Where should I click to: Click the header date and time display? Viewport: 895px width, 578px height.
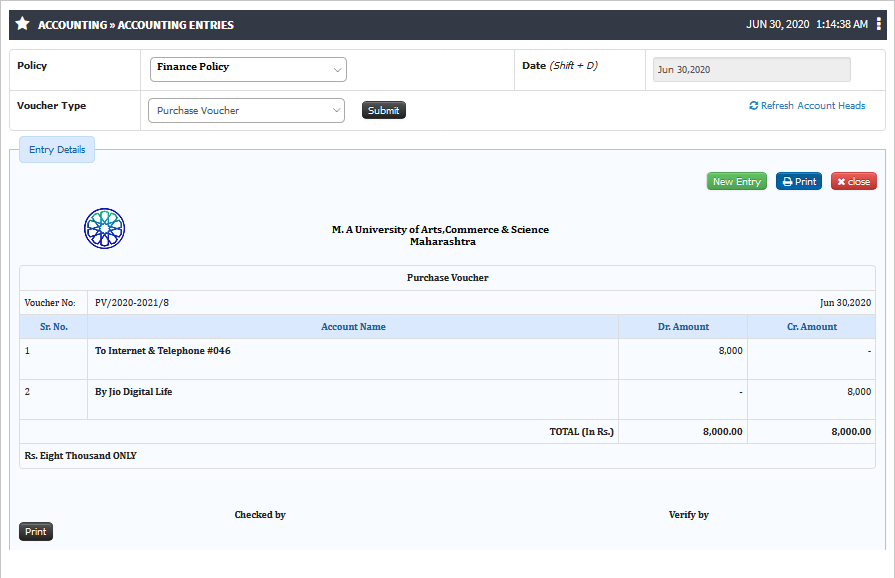[x=807, y=24]
